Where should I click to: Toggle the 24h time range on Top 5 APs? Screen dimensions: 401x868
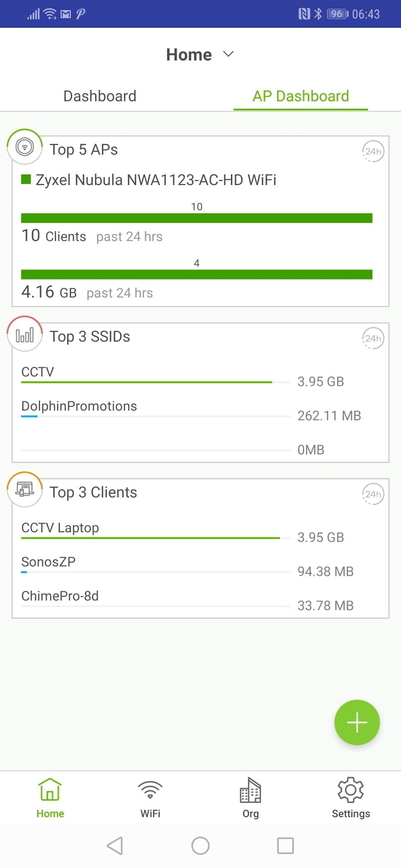(x=373, y=151)
